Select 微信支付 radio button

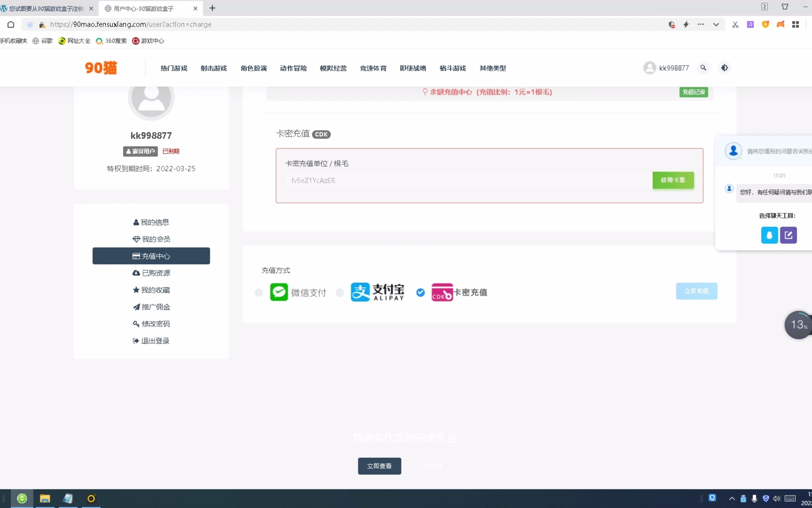coord(259,293)
